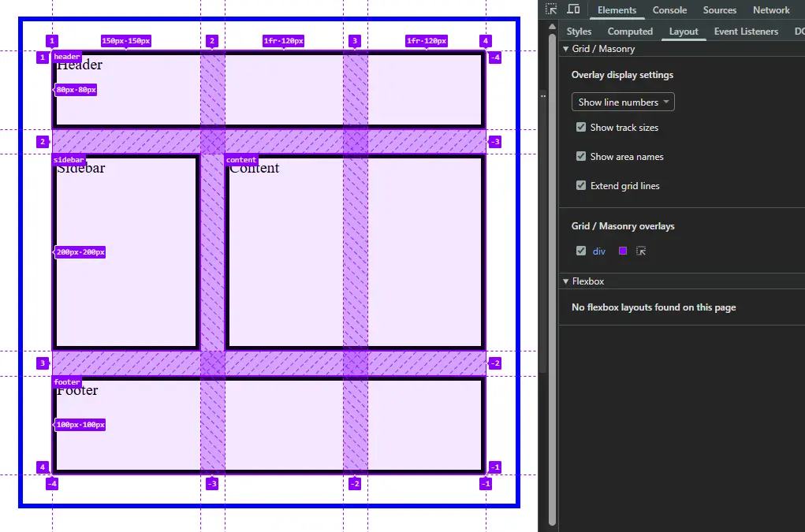The width and height of the screenshot is (805, 532).
Task: Switch to the Console tab
Action: click(x=669, y=10)
